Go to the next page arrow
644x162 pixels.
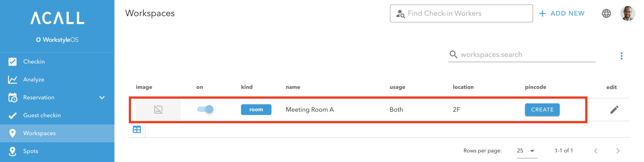tap(618, 151)
